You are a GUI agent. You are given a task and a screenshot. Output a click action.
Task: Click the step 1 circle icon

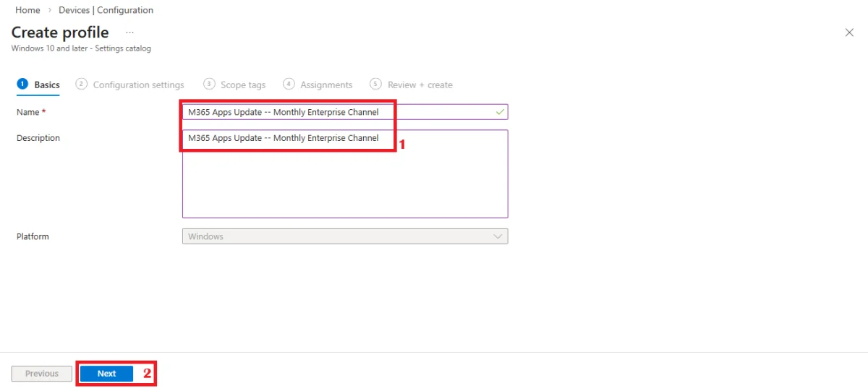(22, 84)
